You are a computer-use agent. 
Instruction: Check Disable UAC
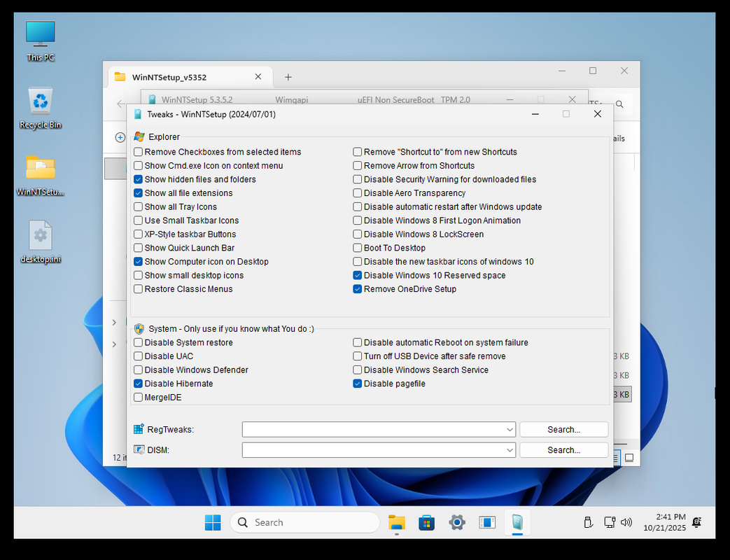coord(139,356)
